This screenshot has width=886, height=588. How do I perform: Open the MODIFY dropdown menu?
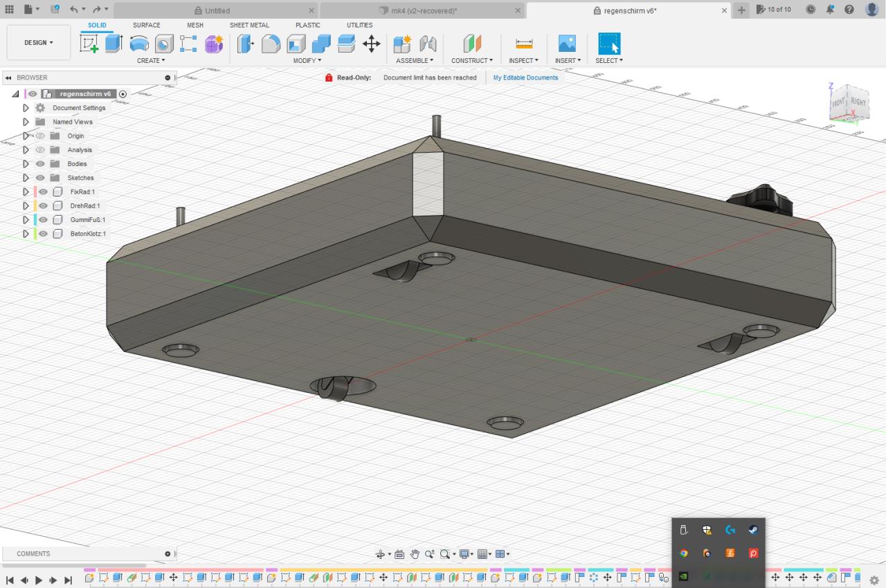[307, 61]
